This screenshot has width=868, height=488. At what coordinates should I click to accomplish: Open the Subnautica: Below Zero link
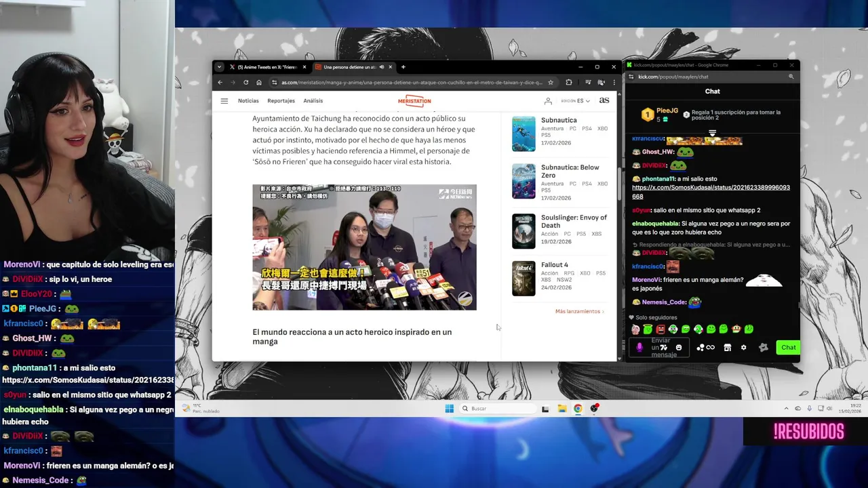click(x=570, y=171)
